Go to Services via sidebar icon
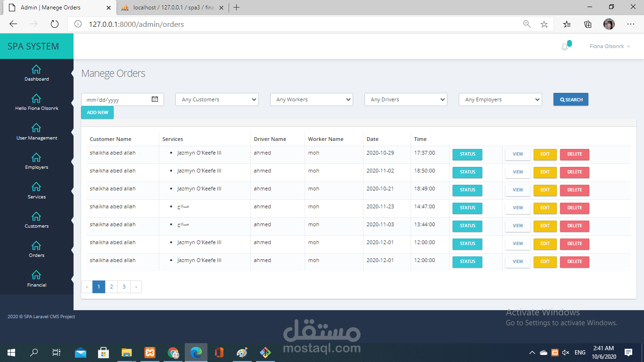 tap(36, 187)
